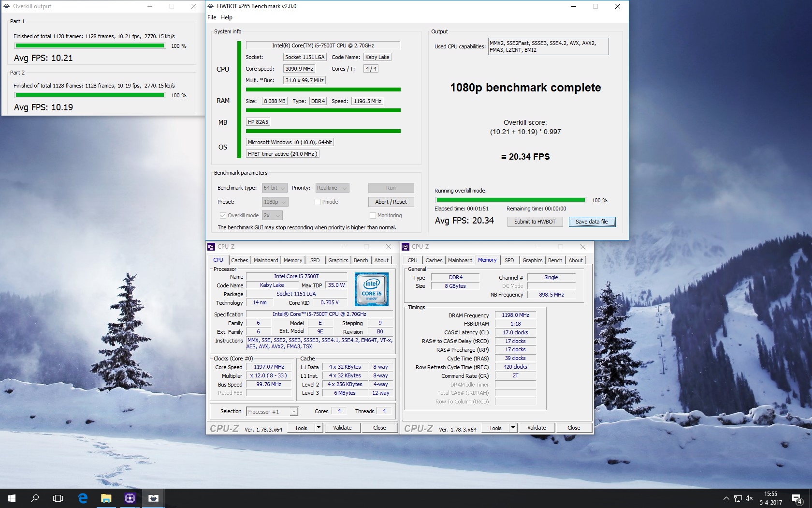Switch to CPU-Z taskbar icon
This screenshot has width=812, height=508.
[x=130, y=498]
